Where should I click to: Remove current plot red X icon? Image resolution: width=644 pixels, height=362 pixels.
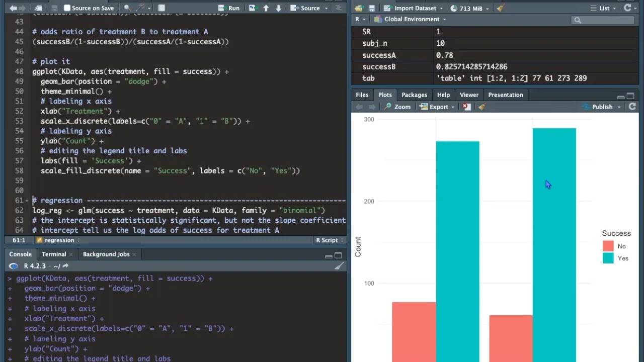point(467,107)
